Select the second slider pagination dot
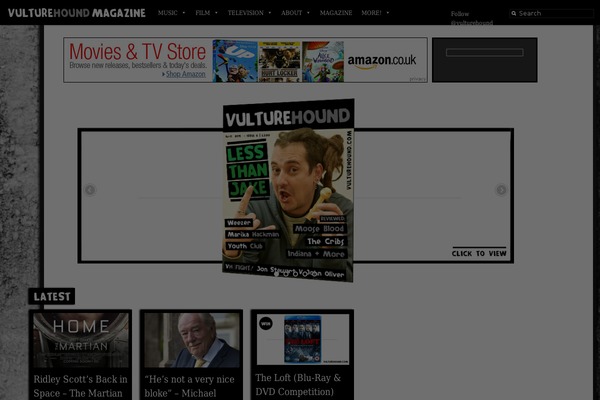Image resolution: width=600 pixels, height=400 pixels. (285, 274)
